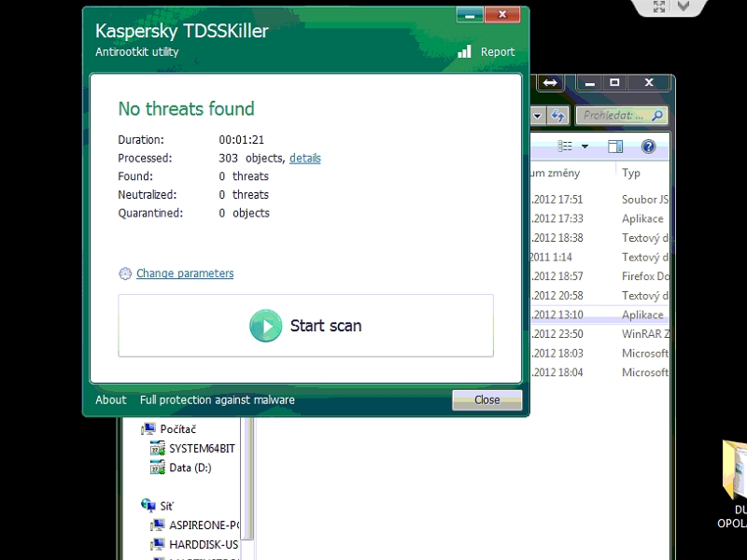Click the Síť network globe icon
This screenshot has width=747, height=560.
(x=148, y=505)
